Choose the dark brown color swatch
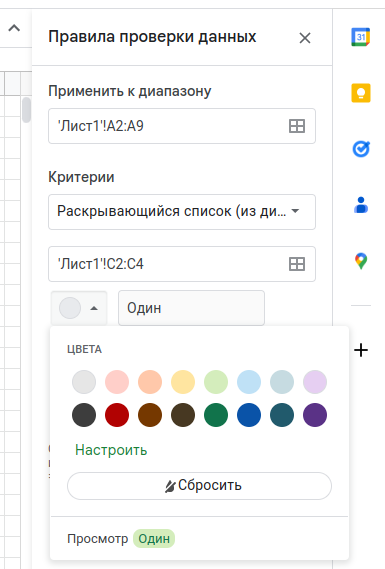 coord(183,415)
